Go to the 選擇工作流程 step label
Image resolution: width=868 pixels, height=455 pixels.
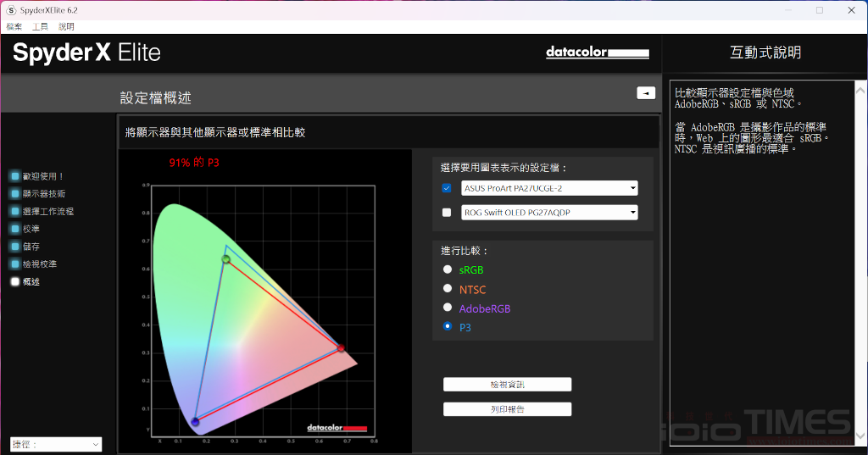[x=48, y=212]
